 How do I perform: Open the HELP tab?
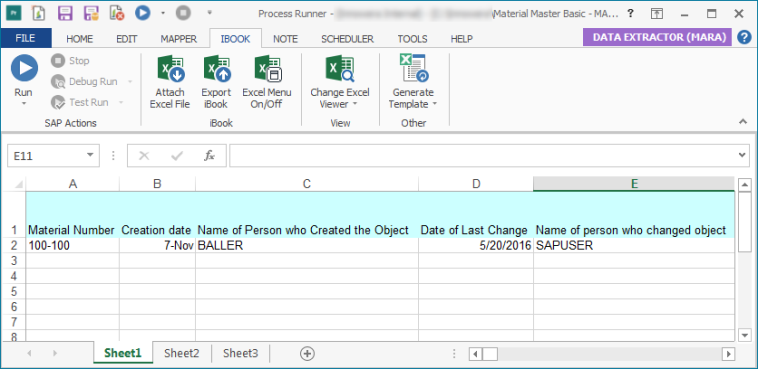pyautogui.click(x=462, y=39)
